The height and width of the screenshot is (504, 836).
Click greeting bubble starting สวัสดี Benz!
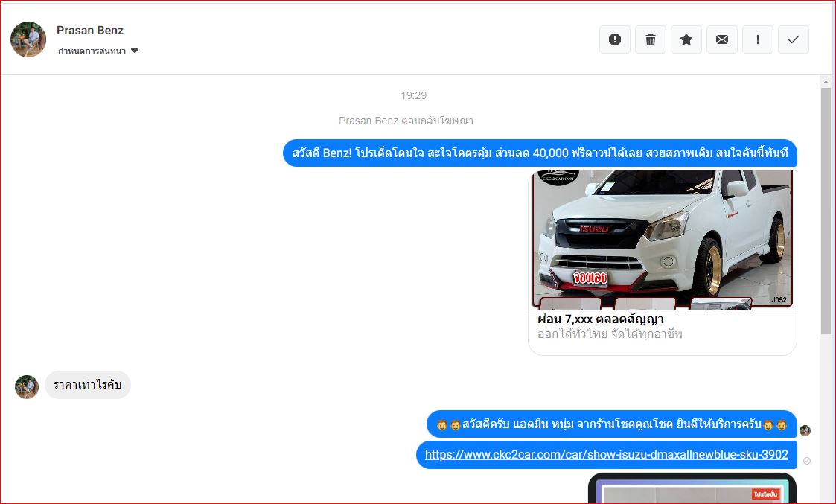540,153
